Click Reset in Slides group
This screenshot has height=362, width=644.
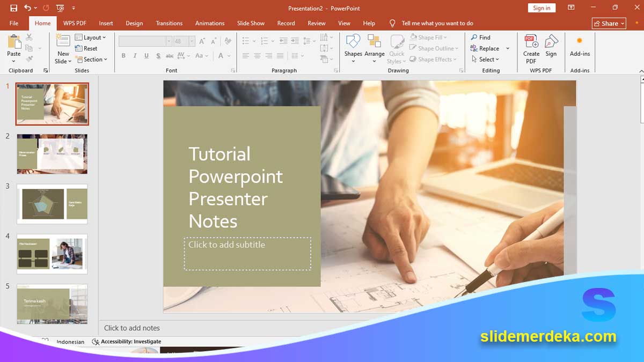(x=86, y=48)
